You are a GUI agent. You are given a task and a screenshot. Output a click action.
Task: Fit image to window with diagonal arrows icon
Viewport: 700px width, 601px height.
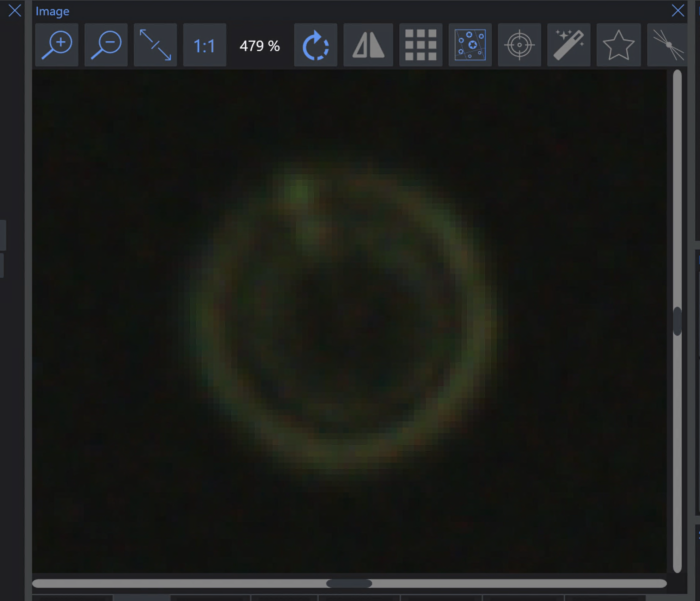pyautogui.click(x=155, y=45)
